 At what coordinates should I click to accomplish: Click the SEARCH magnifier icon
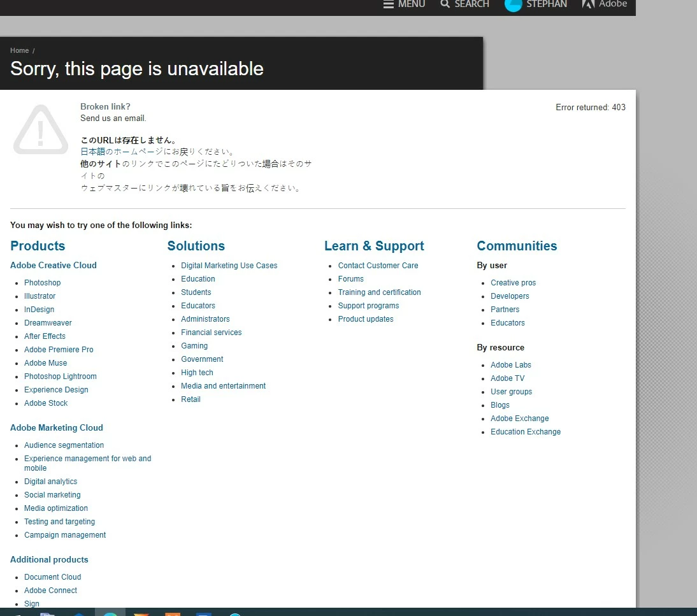[445, 4]
